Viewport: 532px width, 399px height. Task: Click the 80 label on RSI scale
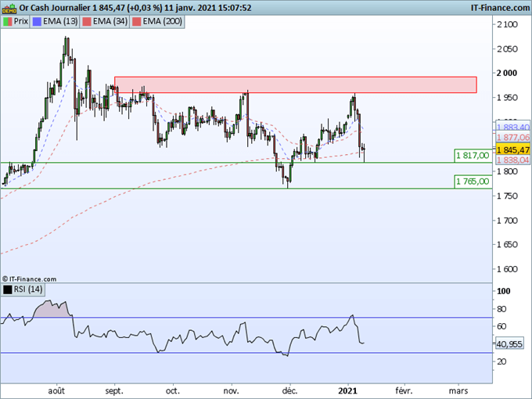(501, 309)
